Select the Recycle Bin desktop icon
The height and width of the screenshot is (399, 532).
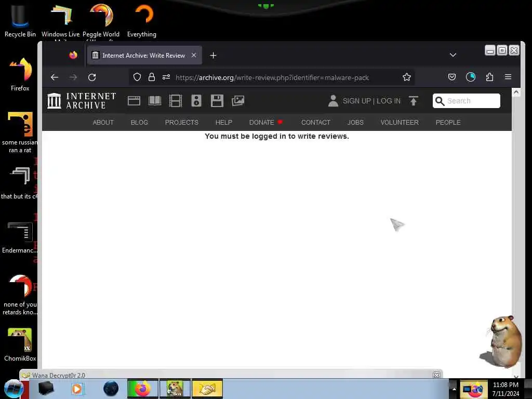point(20,20)
